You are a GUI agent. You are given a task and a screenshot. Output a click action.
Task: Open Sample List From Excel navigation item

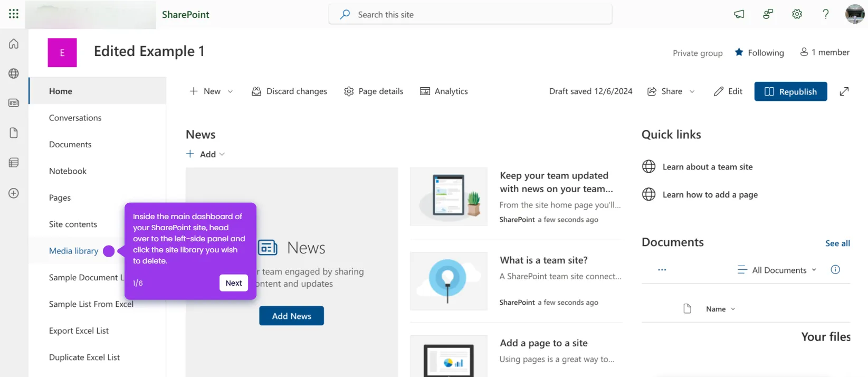(91, 304)
